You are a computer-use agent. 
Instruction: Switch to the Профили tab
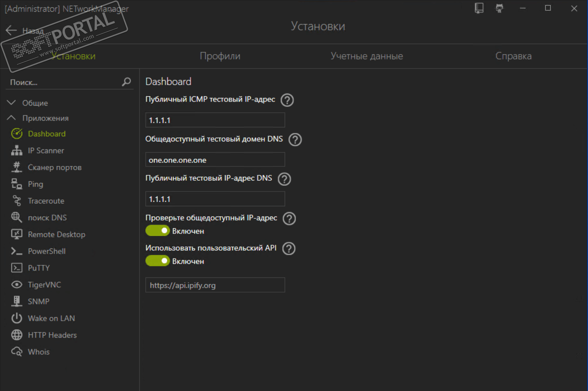(220, 56)
